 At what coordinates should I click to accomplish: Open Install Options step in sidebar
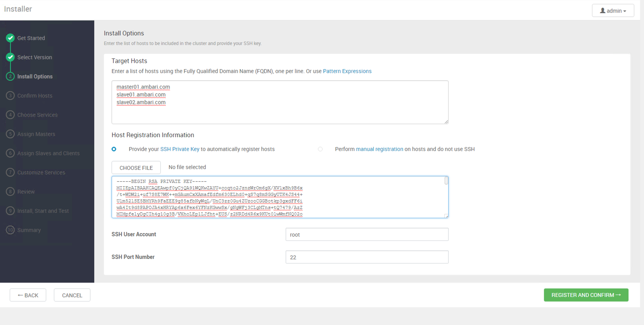(x=35, y=76)
